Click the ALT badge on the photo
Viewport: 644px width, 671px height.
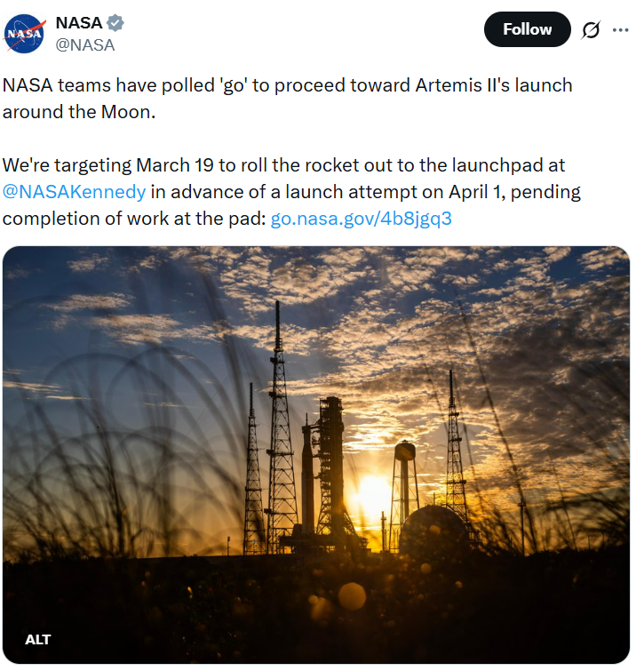tap(38, 639)
